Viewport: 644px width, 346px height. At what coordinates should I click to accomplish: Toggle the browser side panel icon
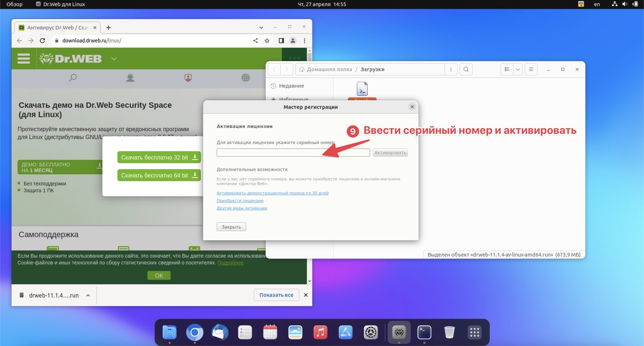click(281, 41)
